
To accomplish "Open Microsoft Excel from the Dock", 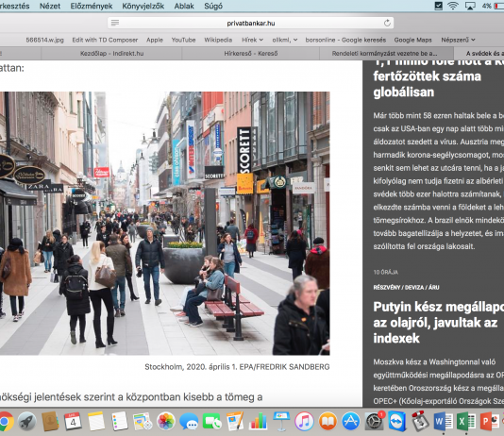I will [x=466, y=421].
